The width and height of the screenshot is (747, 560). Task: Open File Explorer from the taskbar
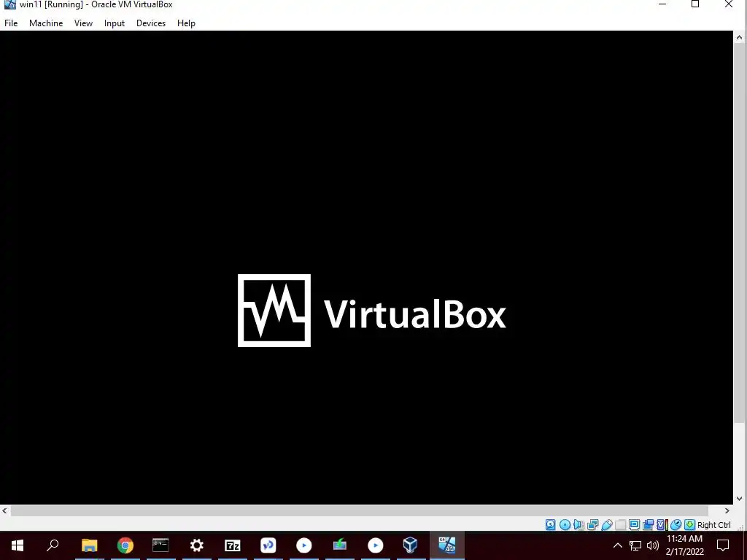tap(89, 545)
